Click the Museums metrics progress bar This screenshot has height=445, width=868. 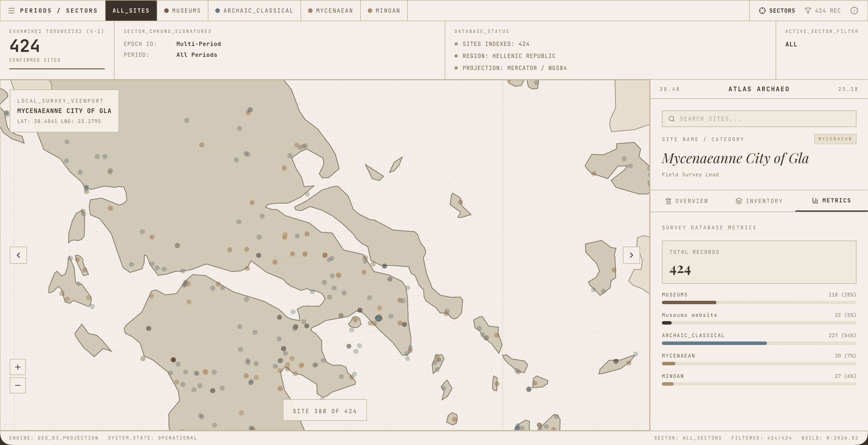tap(759, 302)
